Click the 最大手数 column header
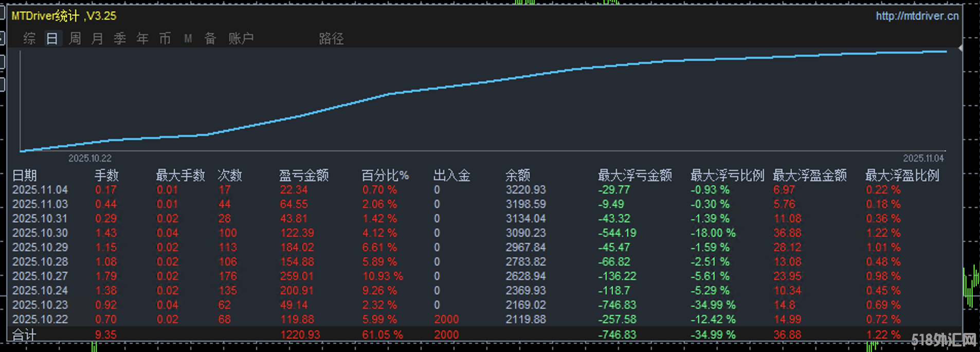This screenshot has height=352, width=980. [180, 175]
